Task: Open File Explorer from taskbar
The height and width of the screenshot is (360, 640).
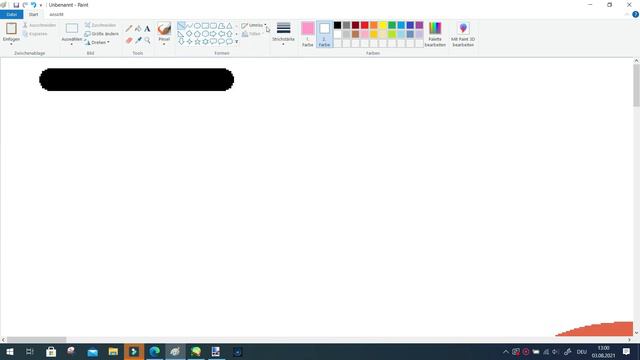Action: [113, 351]
